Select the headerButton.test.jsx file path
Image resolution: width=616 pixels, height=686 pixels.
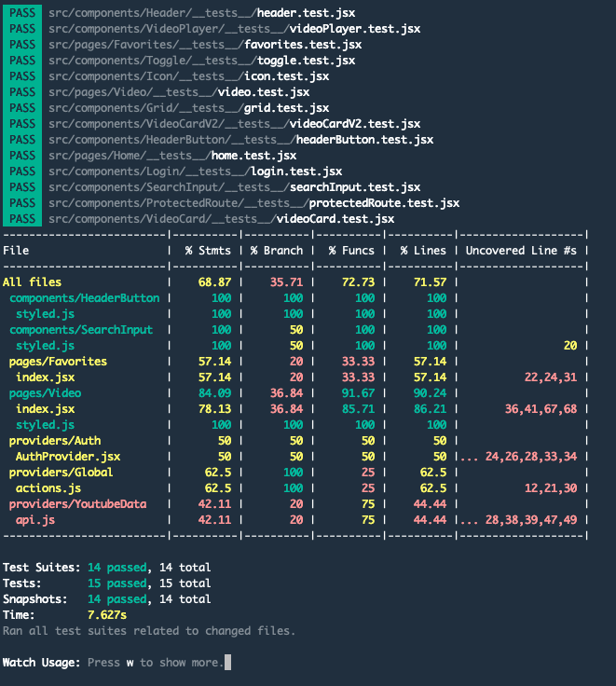pos(241,140)
